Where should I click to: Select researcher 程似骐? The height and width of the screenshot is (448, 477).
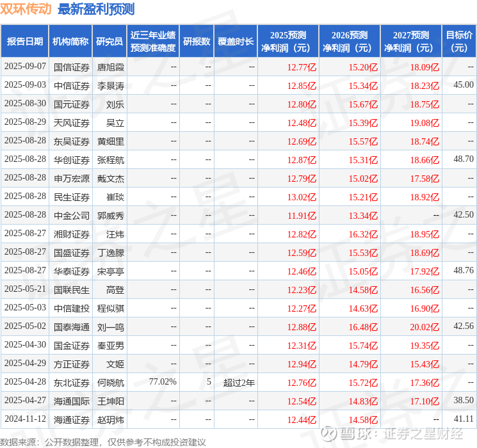click(110, 308)
